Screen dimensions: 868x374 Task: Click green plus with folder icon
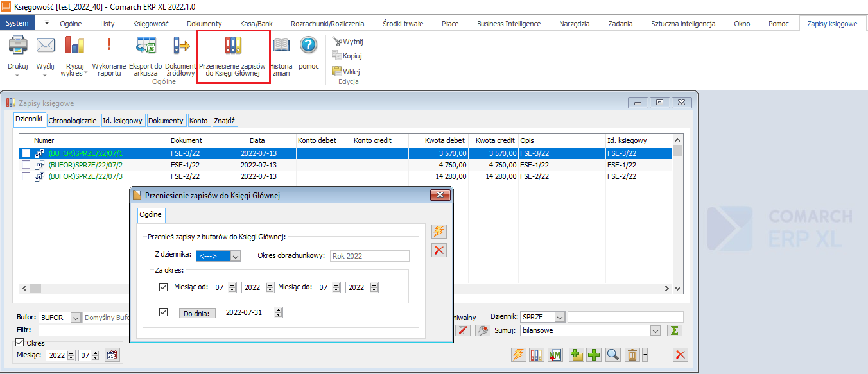[x=576, y=354]
